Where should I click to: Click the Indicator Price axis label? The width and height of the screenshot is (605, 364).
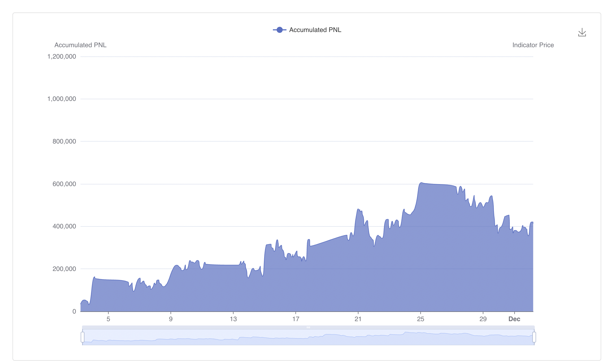coord(533,45)
